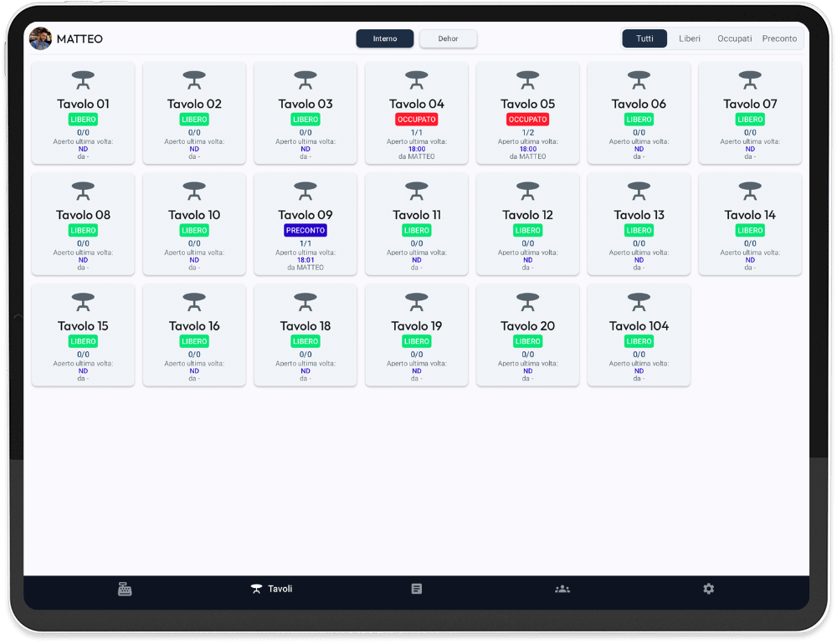Open the customers group icon in bottom bar
The image size is (837, 644).
(562, 589)
